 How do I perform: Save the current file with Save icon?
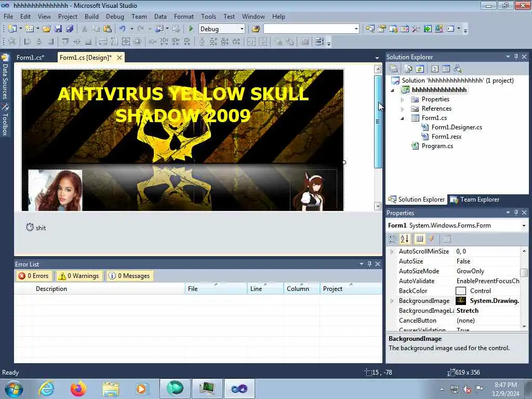tap(58, 29)
